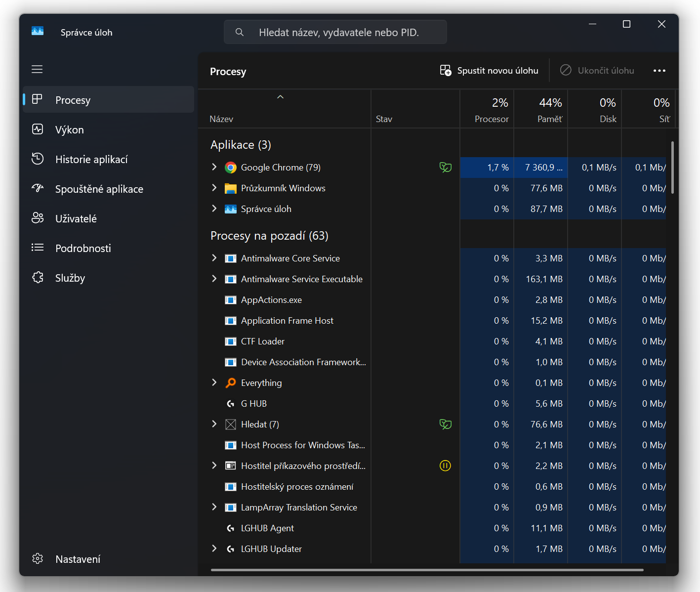This screenshot has width=700, height=592.
Task: Click Spustit novou úlohu button
Action: [x=489, y=71]
